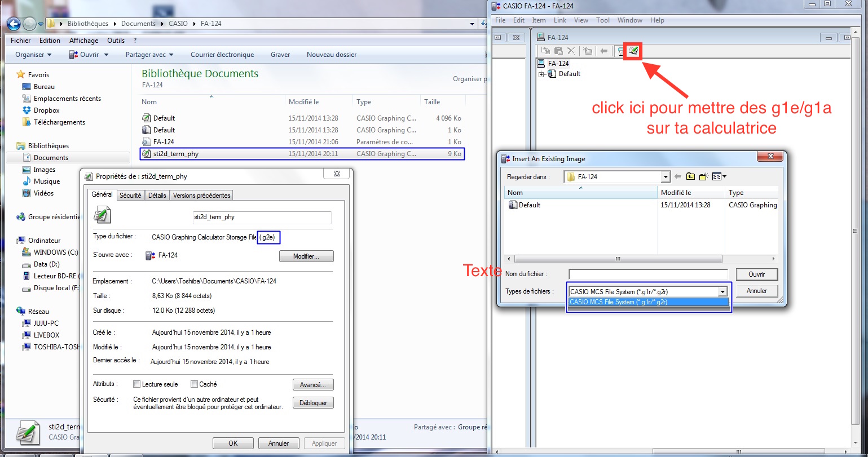Click Ouvrir button in Insert dialog
The image size is (868, 457).
coord(756,274)
